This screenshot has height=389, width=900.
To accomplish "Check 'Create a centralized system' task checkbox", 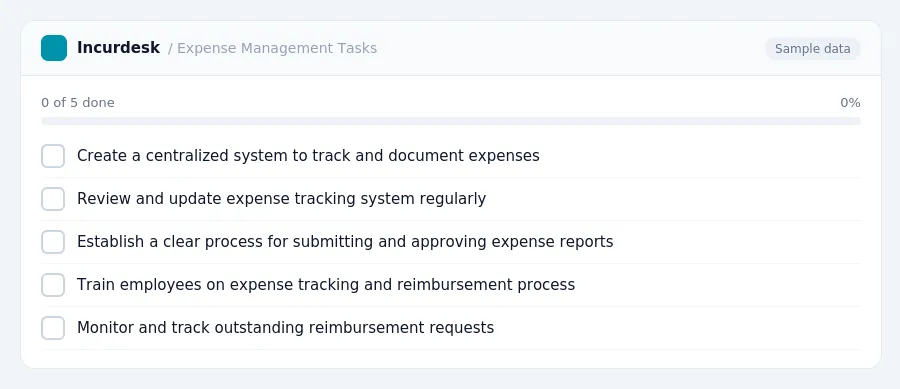I will tap(53, 156).
